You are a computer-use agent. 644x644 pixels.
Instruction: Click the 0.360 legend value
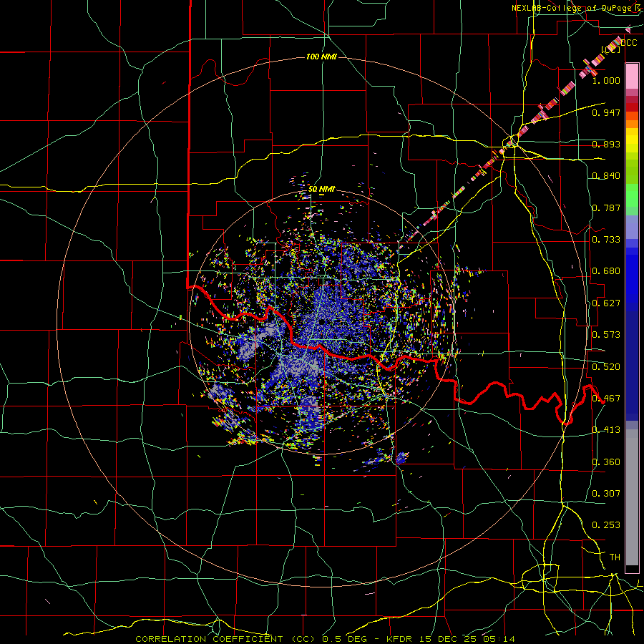[x=606, y=462]
